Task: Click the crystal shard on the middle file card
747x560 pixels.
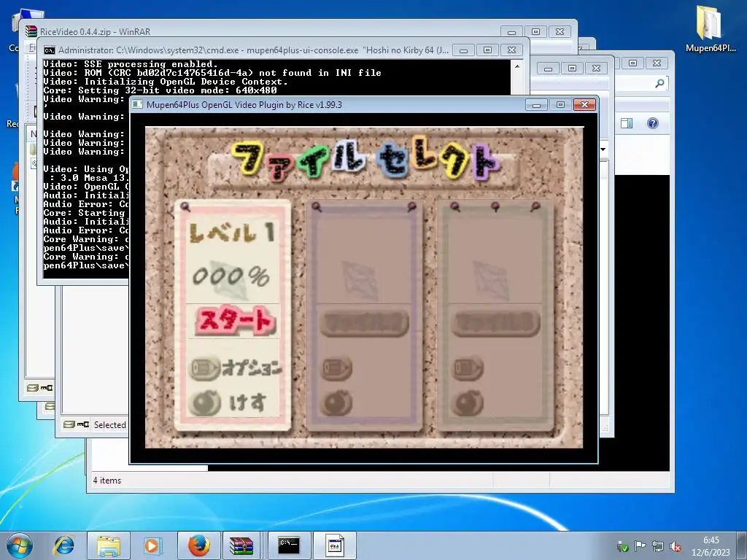Action: tap(360, 280)
